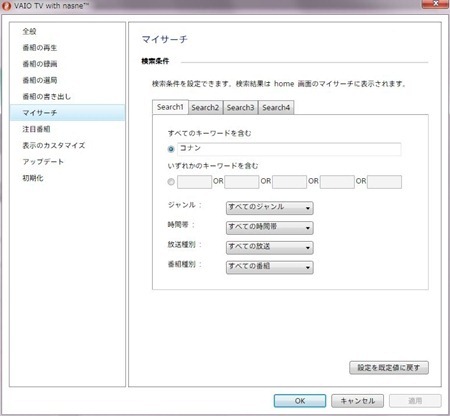Image resolution: width=450 pixels, height=416 pixels.
Task: Click the VAIO TV with nasne title icon
Action: (x=6, y=6)
